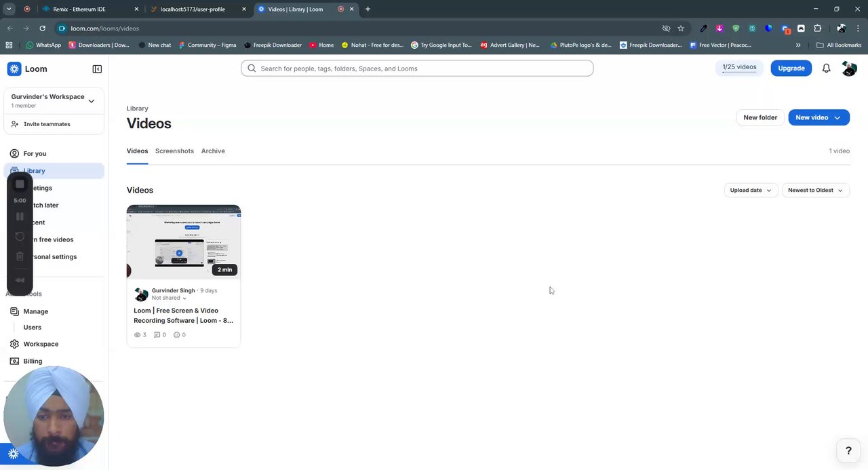
Task: Click the Upgrade button
Action: (x=791, y=68)
